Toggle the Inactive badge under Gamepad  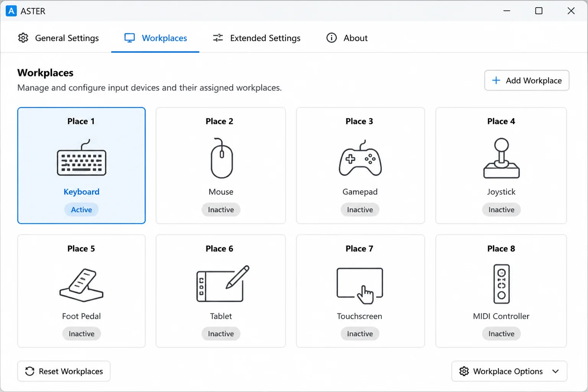(x=360, y=210)
